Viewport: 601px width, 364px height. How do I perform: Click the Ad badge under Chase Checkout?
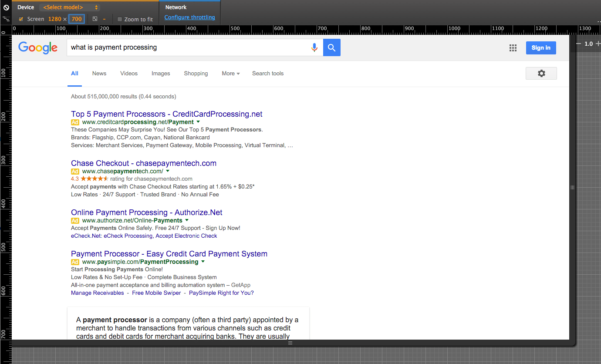(75, 172)
